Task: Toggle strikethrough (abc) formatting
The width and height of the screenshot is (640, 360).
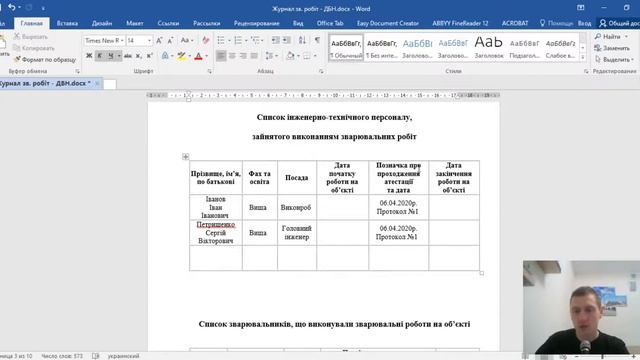Action: click(x=128, y=56)
